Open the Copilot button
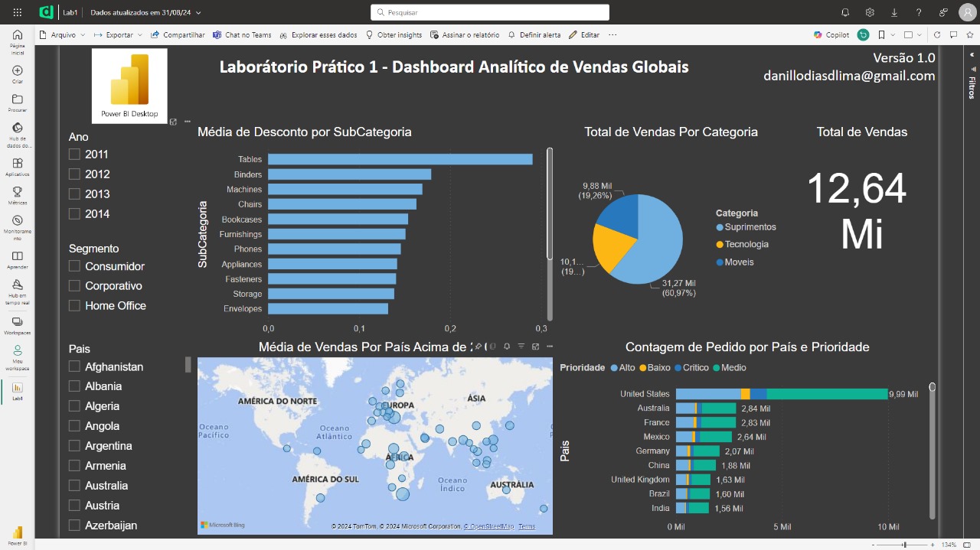980x550 pixels. tap(831, 34)
